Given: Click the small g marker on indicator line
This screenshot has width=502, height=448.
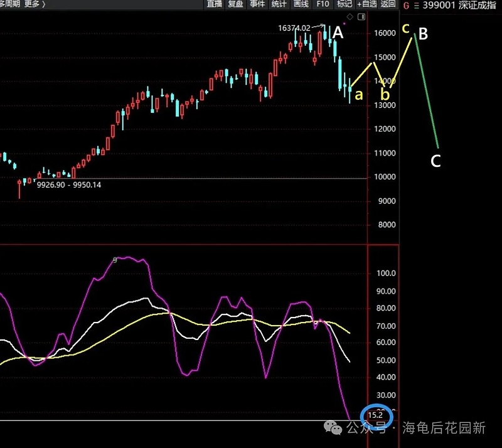Looking at the screenshot, I should pyautogui.click(x=115, y=260).
